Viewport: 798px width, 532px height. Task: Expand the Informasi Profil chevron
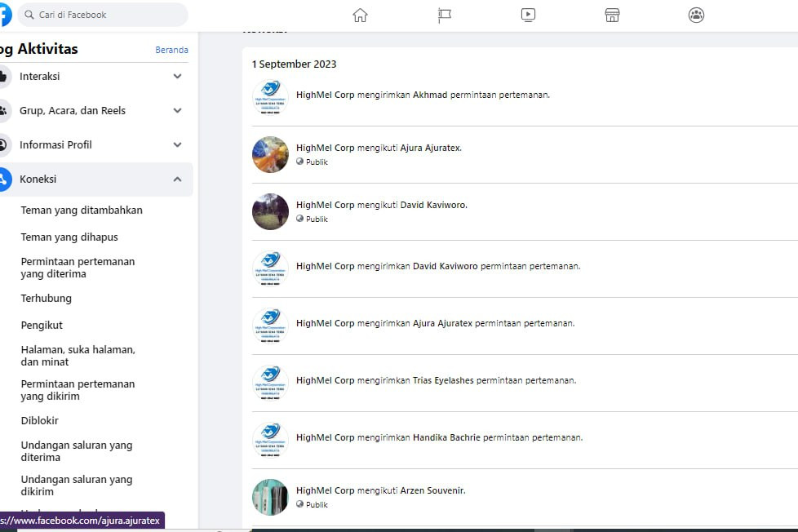pyautogui.click(x=177, y=144)
